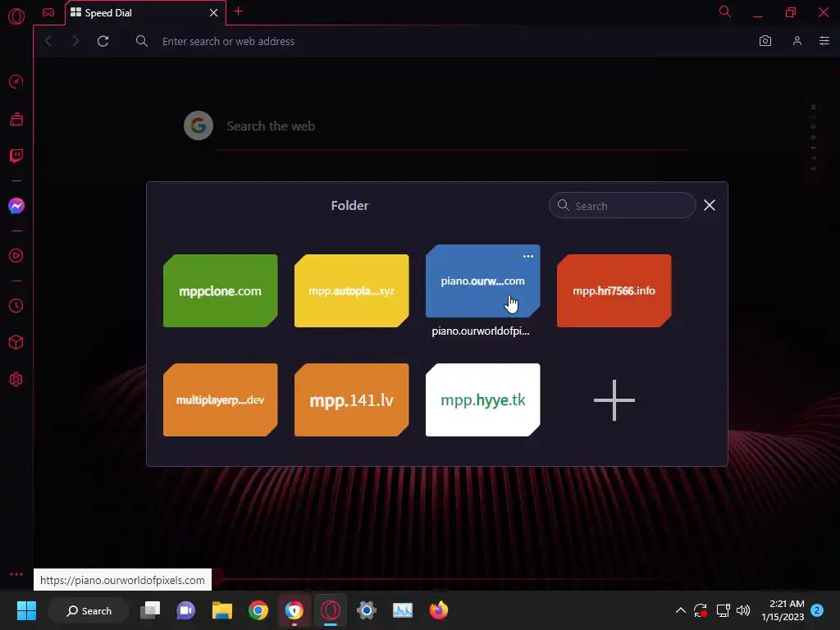
Task: Open Messenger in sidebar
Action: point(16,206)
